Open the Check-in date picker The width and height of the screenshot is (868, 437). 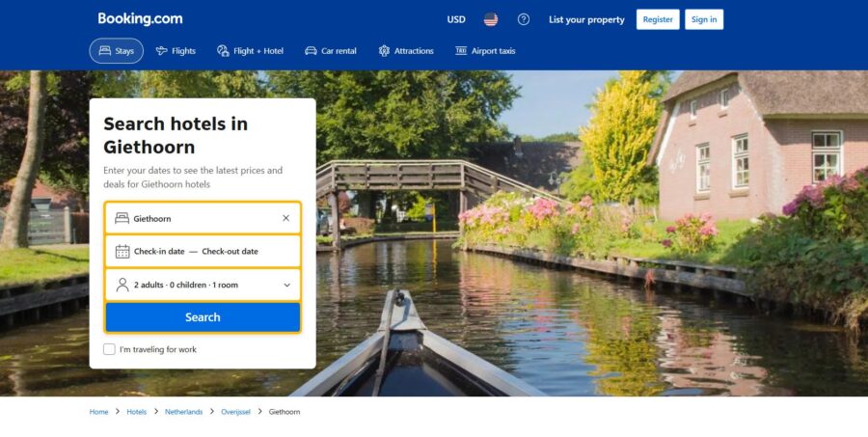pos(159,252)
